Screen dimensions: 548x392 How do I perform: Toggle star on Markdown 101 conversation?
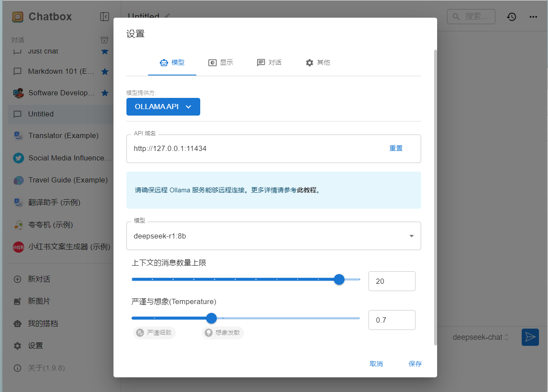tap(104, 72)
